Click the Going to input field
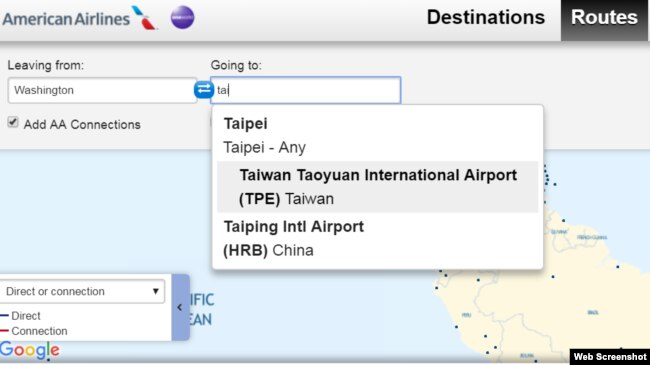 coord(306,90)
